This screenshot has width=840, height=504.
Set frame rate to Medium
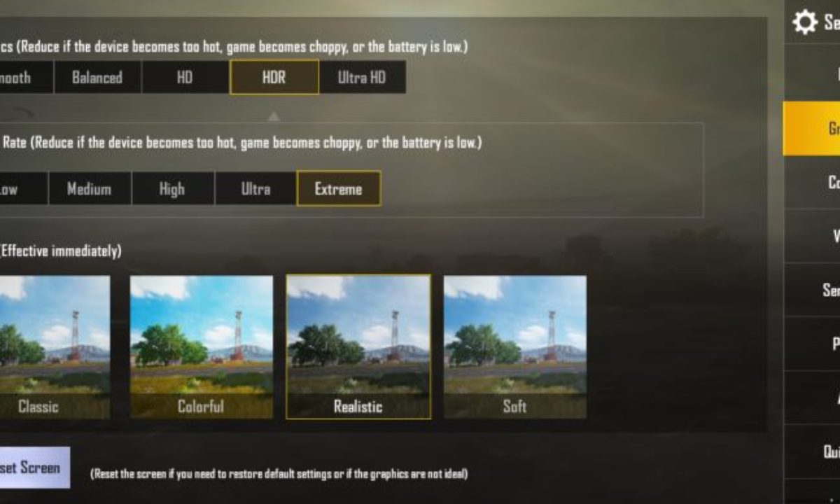[89, 189]
